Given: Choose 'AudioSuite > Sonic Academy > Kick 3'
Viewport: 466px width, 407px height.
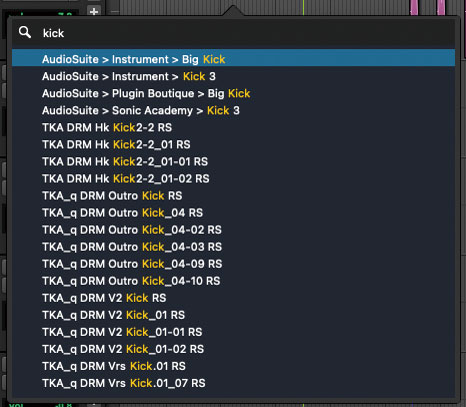Looking at the screenshot, I should pos(233,110).
